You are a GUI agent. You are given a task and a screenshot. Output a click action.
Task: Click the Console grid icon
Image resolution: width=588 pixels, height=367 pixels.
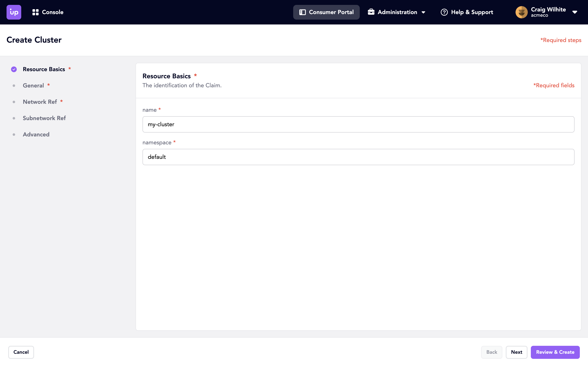tap(36, 12)
